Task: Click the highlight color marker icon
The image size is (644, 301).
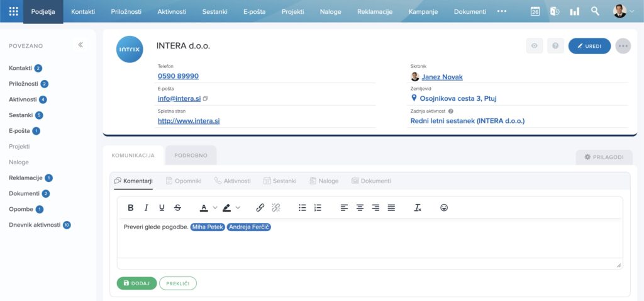Action: (226, 208)
